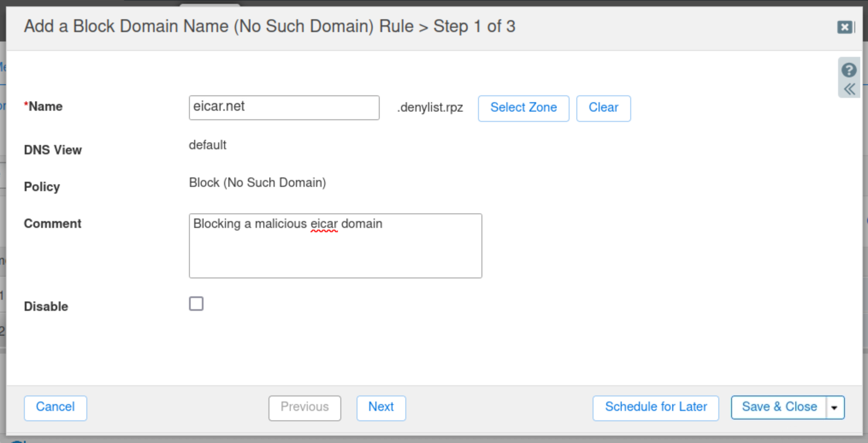
Task: Expand the Save & Close dropdown arrow
Action: 835,408
